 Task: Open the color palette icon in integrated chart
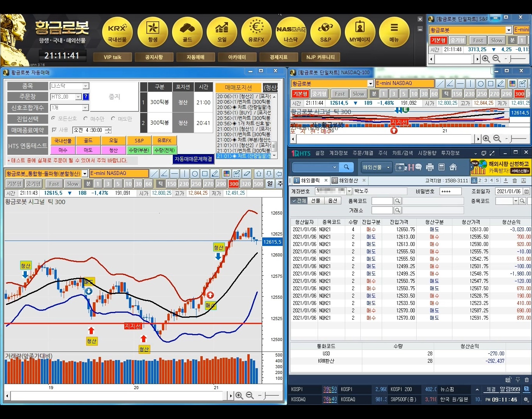coord(226,173)
